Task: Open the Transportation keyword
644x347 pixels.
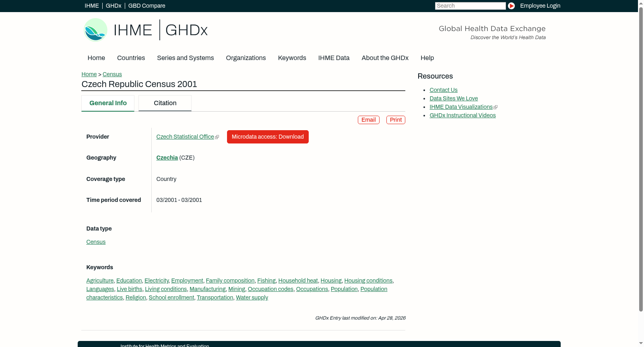Action: (215, 298)
